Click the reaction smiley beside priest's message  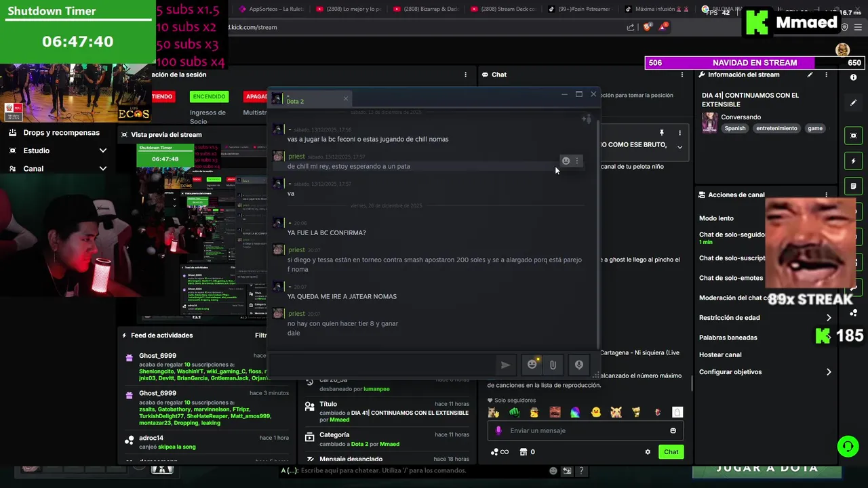coord(566,161)
